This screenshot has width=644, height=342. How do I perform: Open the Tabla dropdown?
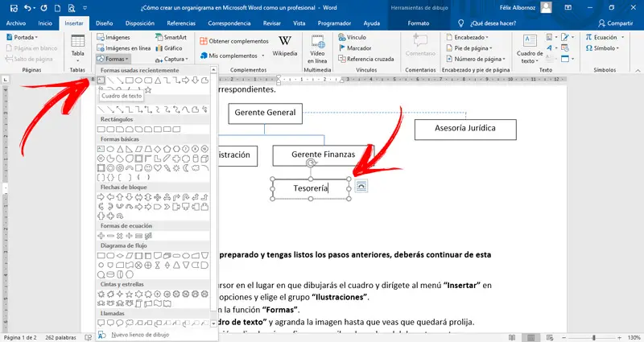(x=77, y=48)
